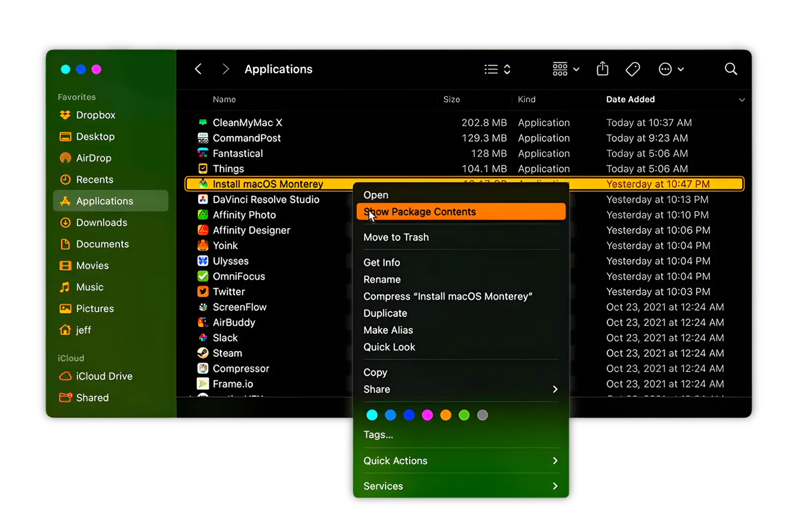This screenshot has height=532, width=798.
Task: Select the ScreenFlow row
Action: [464, 307]
